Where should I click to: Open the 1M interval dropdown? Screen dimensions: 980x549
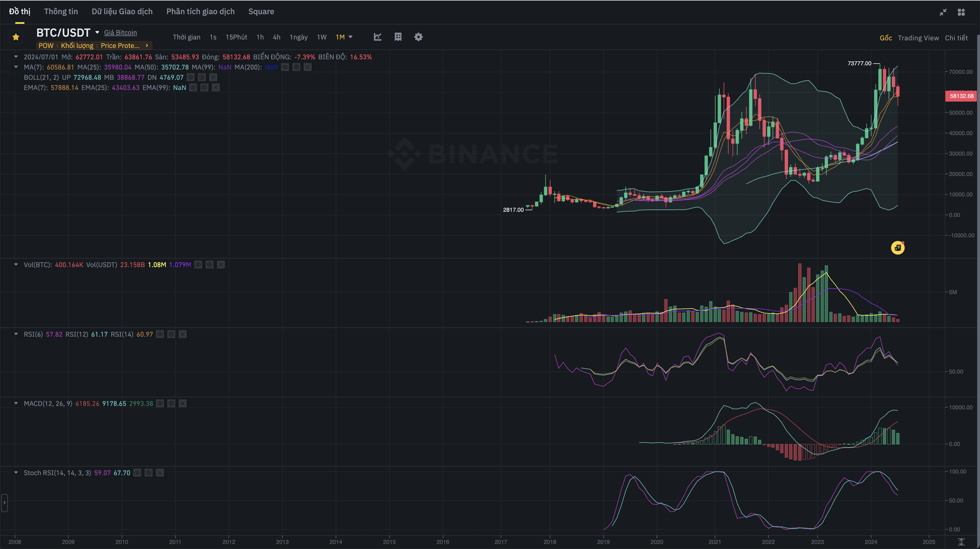pos(350,37)
